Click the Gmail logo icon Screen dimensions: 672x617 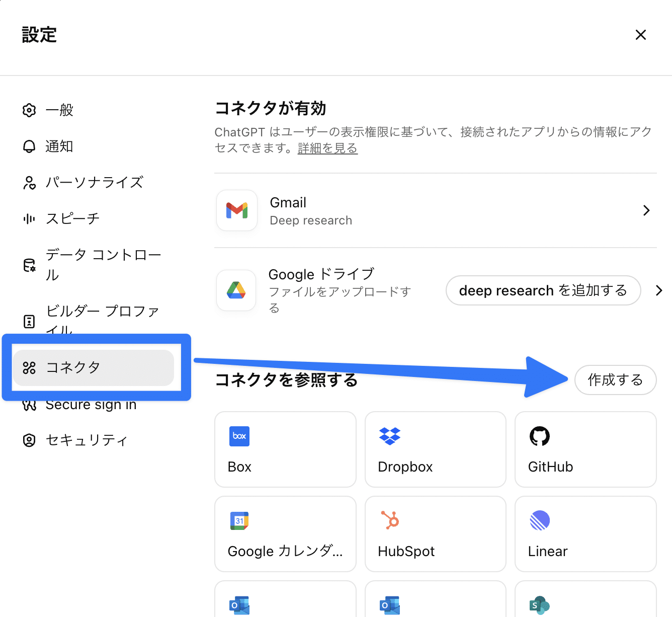tap(237, 210)
